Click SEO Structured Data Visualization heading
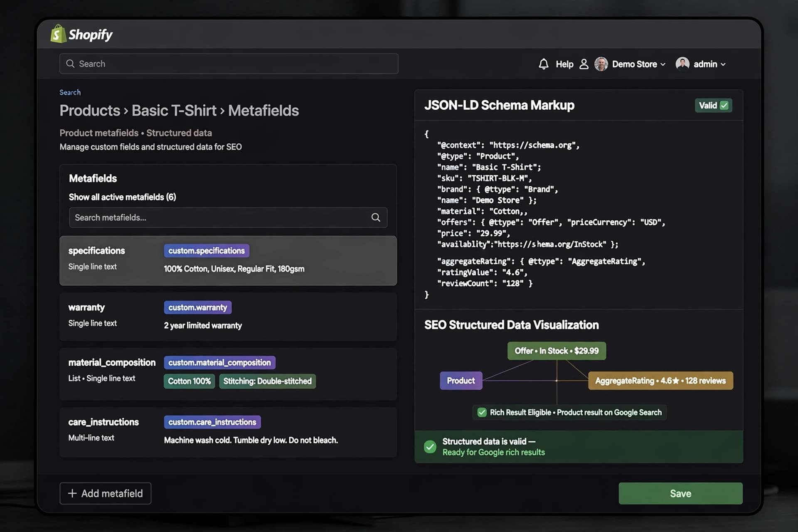 pyautogui.click(x=511, y=325)
